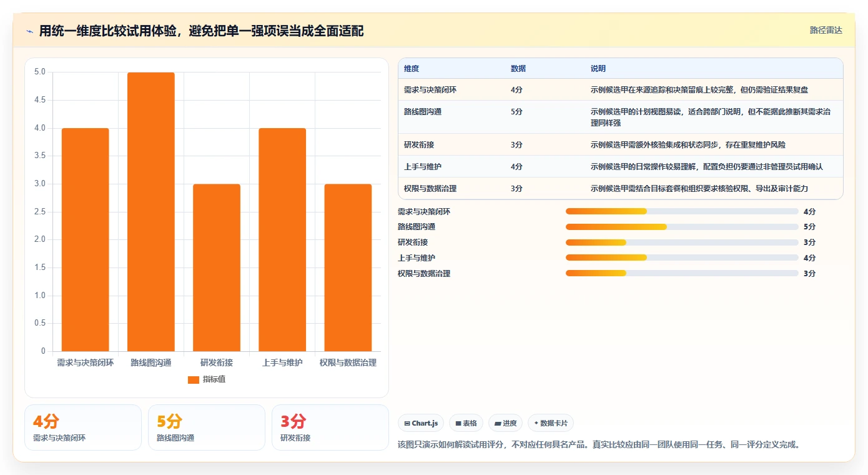The height and width of the screenshot is (475, 868).
Task: Click the 权限与数据治理 x-axis label
Action: coord(348,362)
